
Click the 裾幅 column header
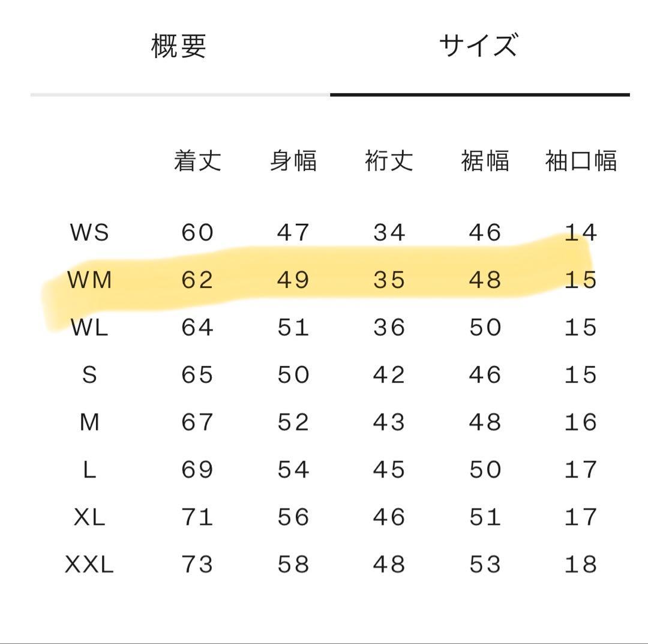pos(485,161)
